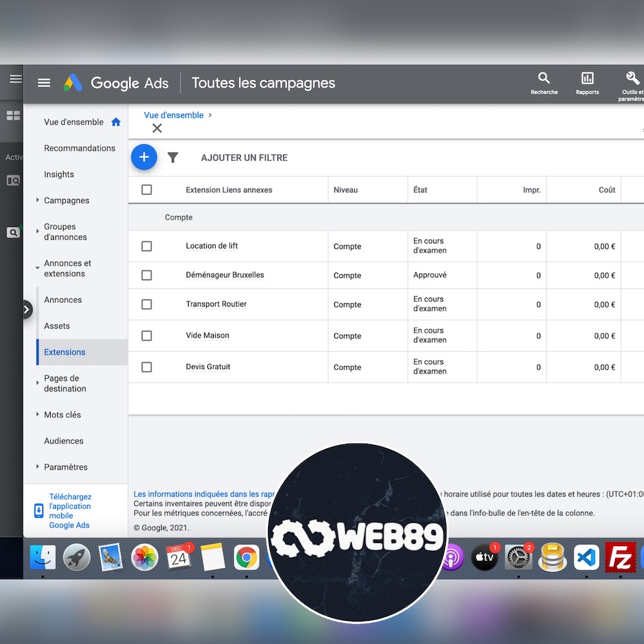Open System Preferences gear in dock

tap(518, 557)
